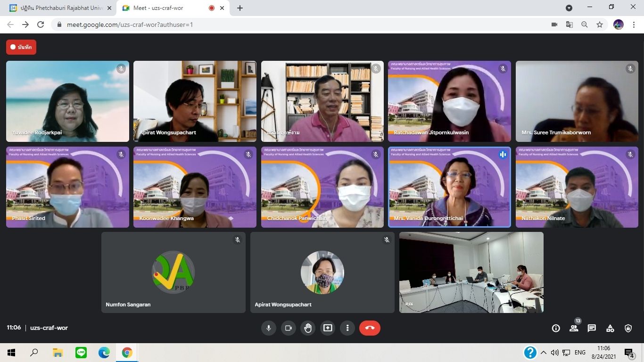
Task: Open the three-dot more options menu
Action: (x=347, y=328)
